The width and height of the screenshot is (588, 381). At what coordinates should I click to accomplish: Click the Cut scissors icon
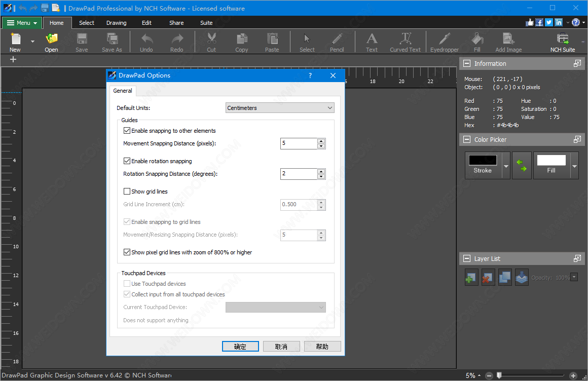pyautogui.click(x=211, y=39)
